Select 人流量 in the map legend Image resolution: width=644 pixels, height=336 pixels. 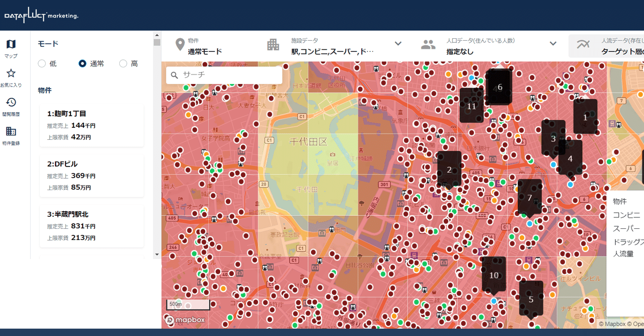pyautogui.click(x=623, y=254)
